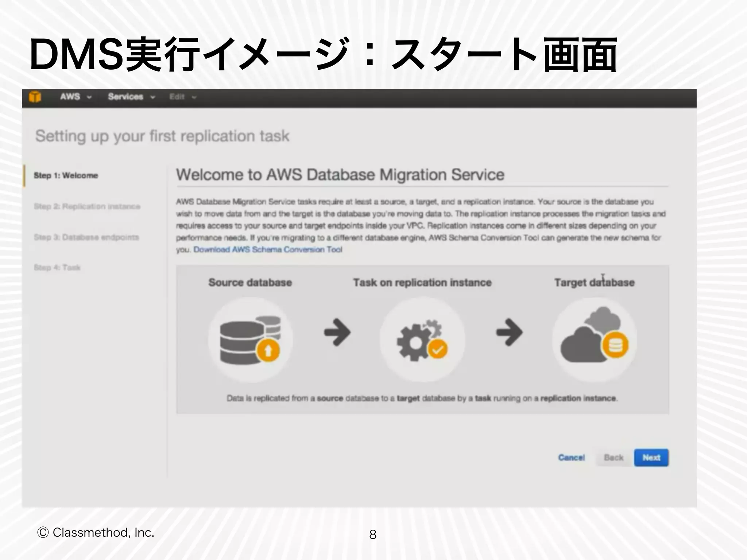Select Step 1: Welcome in sidebar
747x560 pixels.
[x=66, y=175]
